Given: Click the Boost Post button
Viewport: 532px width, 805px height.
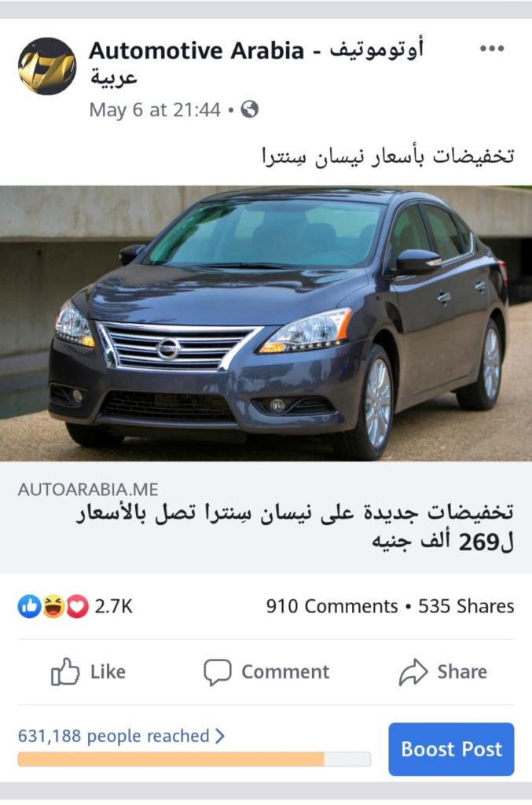Looking at the screenshot, I should coord(451,749).
